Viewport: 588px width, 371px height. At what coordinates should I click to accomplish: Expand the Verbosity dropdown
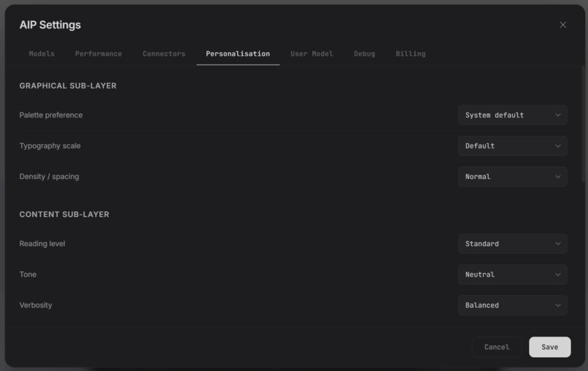[512, 305]
